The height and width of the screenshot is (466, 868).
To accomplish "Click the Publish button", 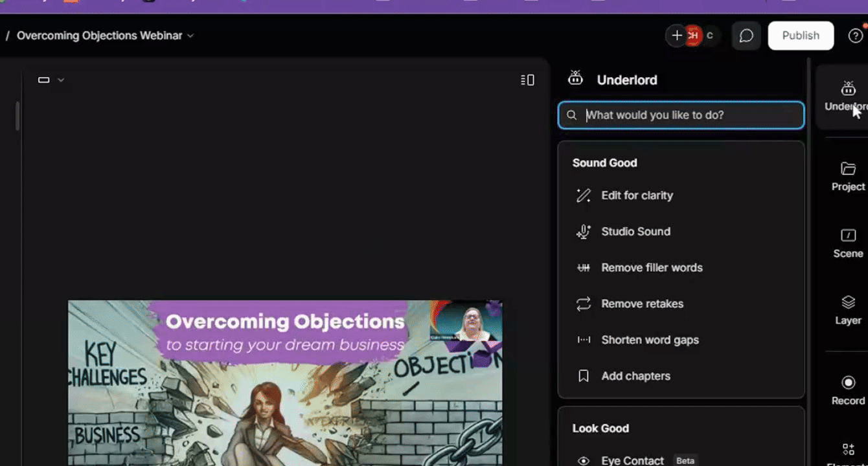I will [x=801, y=36].
